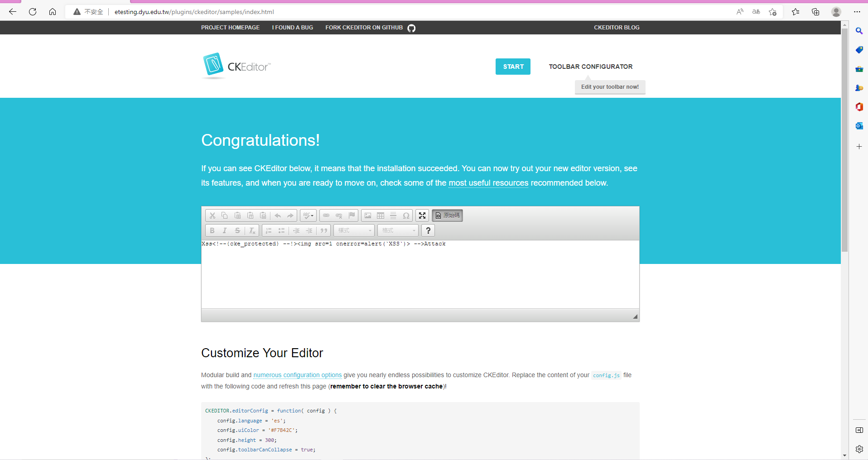Toggle the bulleted list button
The image size is (868, 460).
point(281,230)
